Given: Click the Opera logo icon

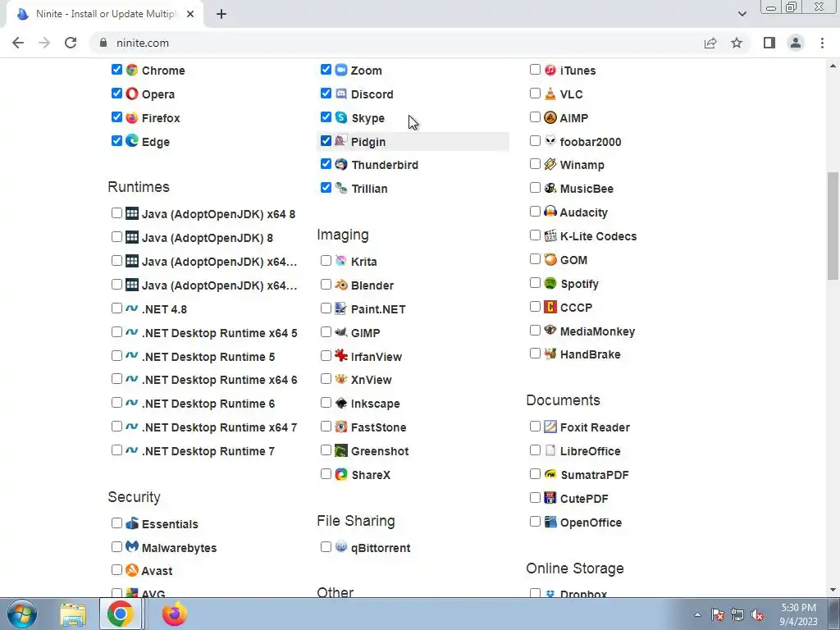Looking at the screenshot, I should [132, 94].
